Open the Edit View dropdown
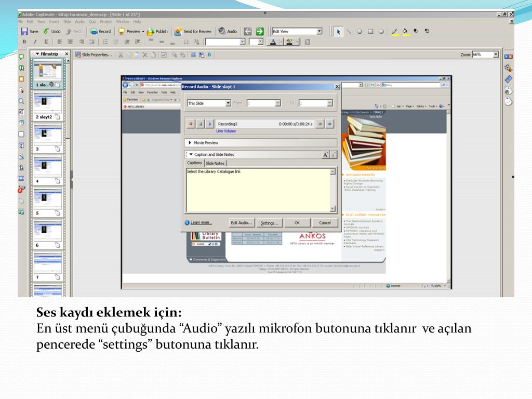The height and width of the screenshot is (399, 532). [320, 31]
